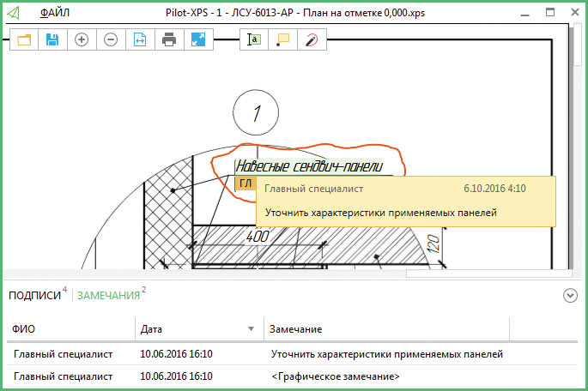Image resolution: width=588 pixels, height=391 pixels.
Task: Collapse the bottom panel with chevron
Action: [x=570, y=296]
